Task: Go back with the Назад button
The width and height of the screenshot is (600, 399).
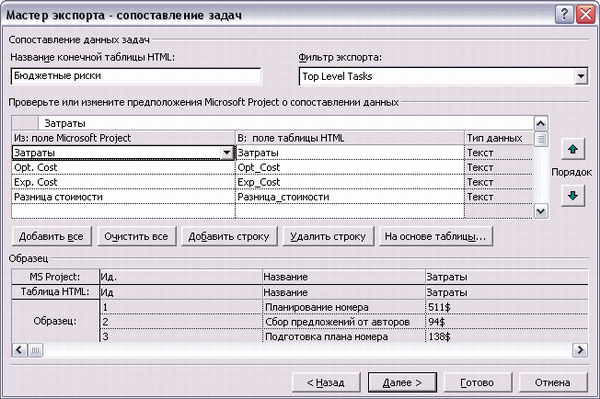Action: pos(326,383)
